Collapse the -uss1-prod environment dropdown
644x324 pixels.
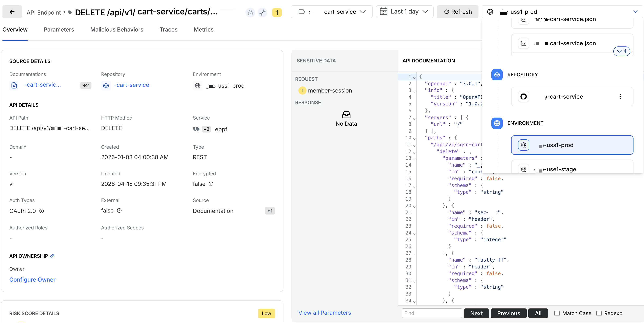(x=635, y=12)
